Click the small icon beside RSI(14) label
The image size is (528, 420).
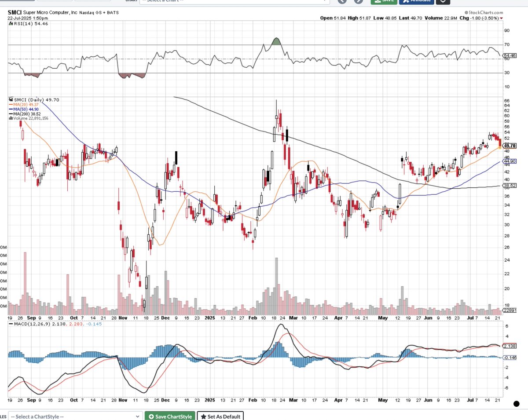click(x=10, y=24)
